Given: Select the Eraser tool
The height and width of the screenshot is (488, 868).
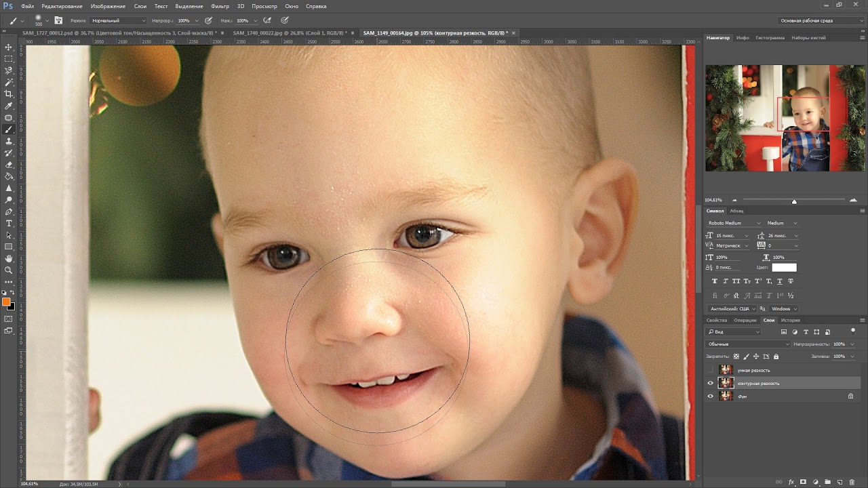Looking at the screenshot, I should click(x=9, y=165).
